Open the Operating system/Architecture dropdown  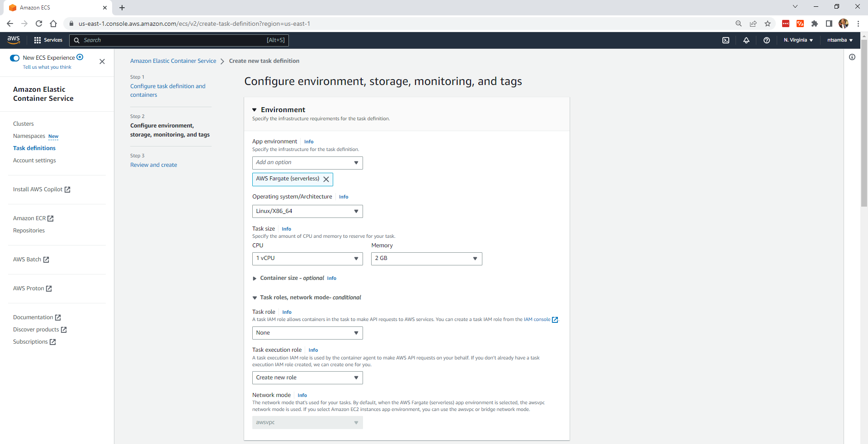coord(307,211)
